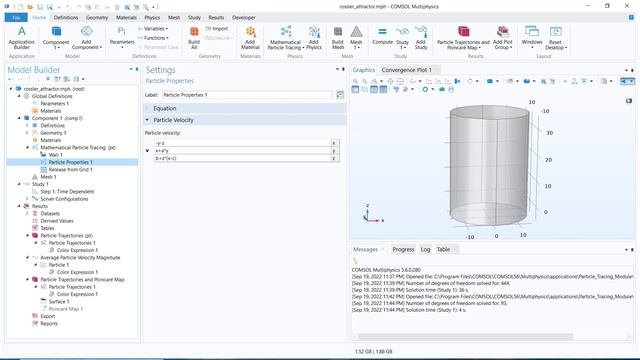Select the Surface 1 tree node
The width and height of the screenshot is (640, 360).
point(59,302)
